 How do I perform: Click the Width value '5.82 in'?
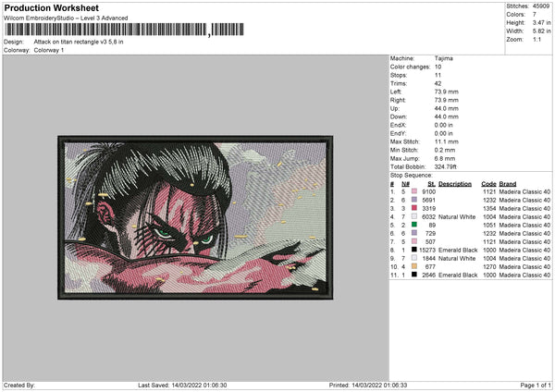pyautogui.click(x=542, y=31)
